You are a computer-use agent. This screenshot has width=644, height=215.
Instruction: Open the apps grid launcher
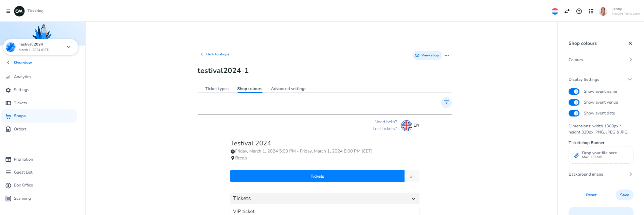[591, 11]
